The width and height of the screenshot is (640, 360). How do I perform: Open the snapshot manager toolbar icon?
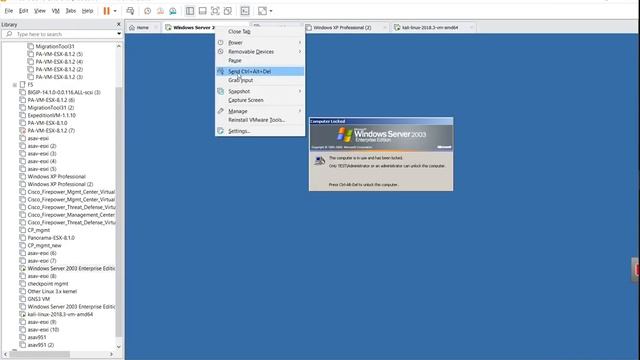click(x=173, y=11)
